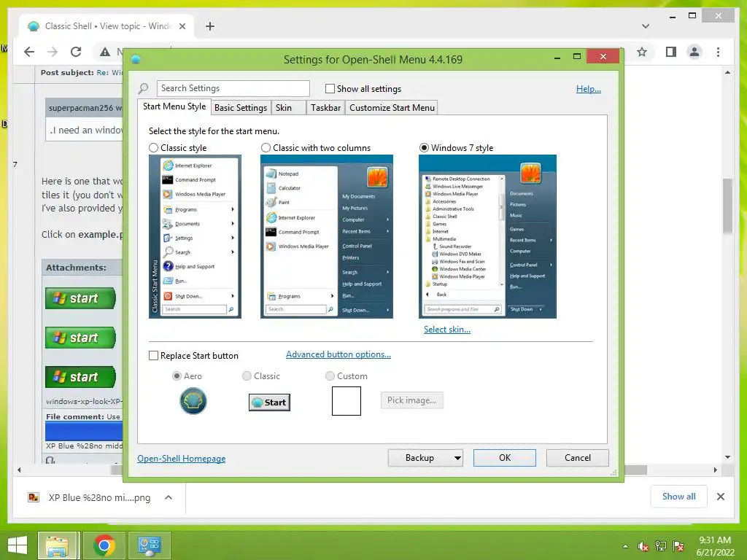The height and width of the screenshot is (560, 747).
Task: Click Chrome's forward navigation arrow
Action: (x=53, y=52)
